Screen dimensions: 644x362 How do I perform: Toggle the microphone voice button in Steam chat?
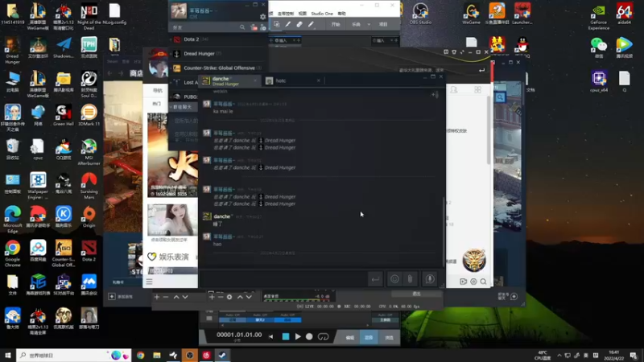coord(430,279)
